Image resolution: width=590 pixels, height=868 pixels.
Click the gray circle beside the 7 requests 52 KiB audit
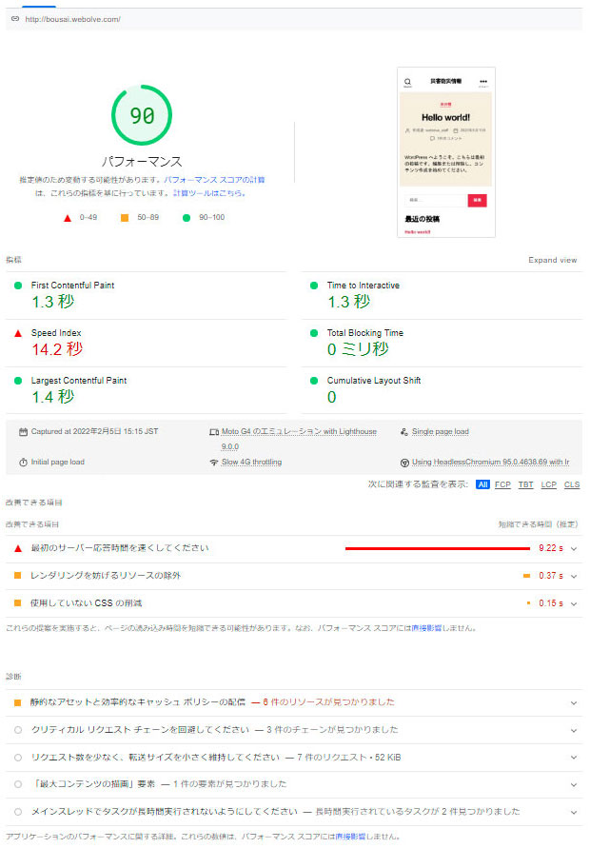pyautogui.click(x=18, y=758)
